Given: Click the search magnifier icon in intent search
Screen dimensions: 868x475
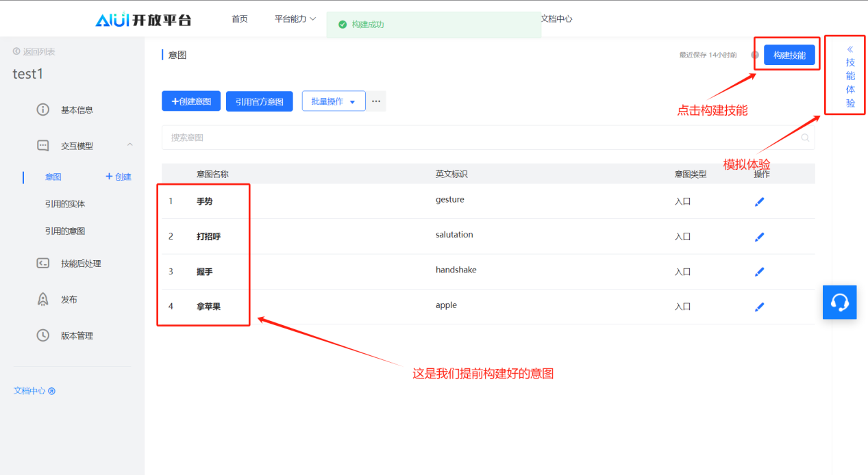Looking at the screenshot, I should click(x=805, y=138).
